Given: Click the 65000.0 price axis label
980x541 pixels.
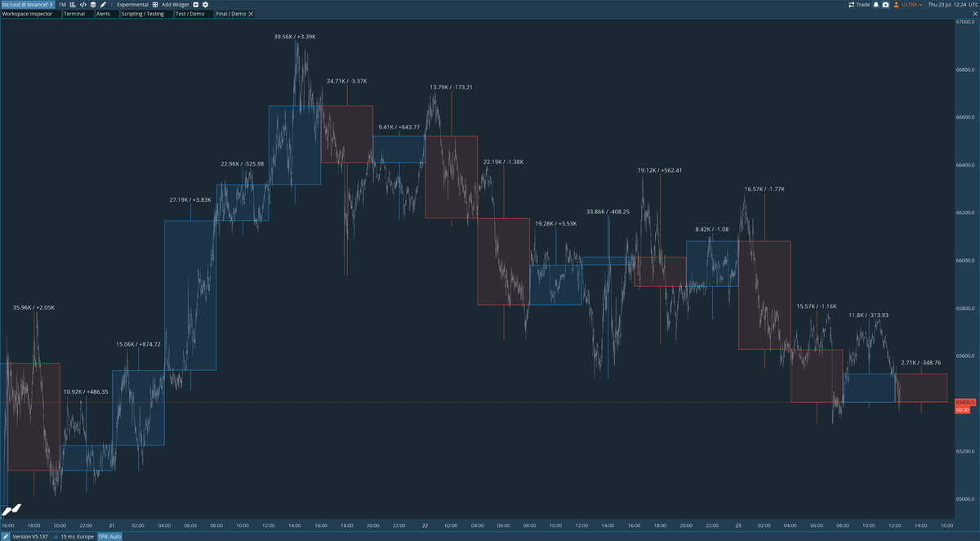Looking at the screenshot, I should point(965,499).
